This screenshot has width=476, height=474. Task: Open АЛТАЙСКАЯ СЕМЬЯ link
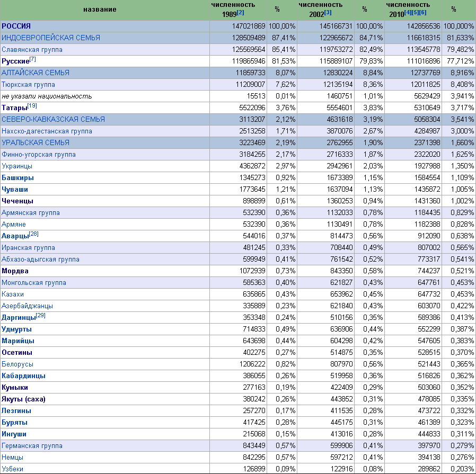pyautogui.click(x=35, y=73)
